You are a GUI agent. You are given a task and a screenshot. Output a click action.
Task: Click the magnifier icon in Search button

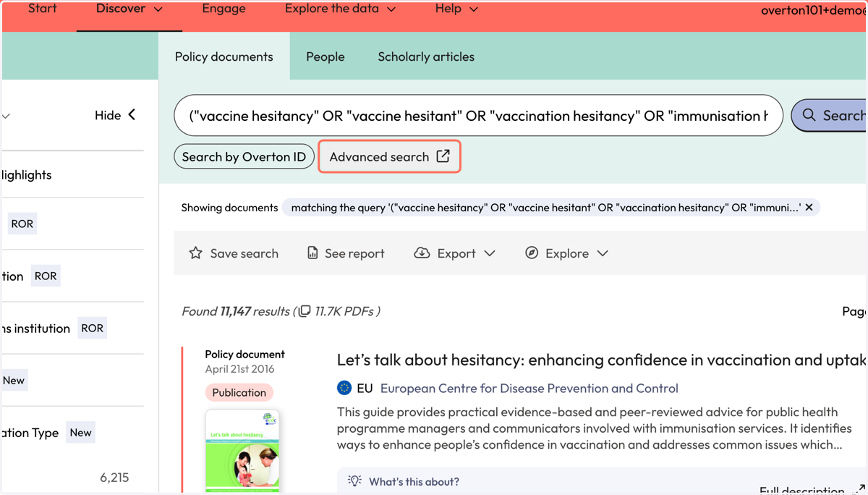pyautogui.click(x=809, y=115)
